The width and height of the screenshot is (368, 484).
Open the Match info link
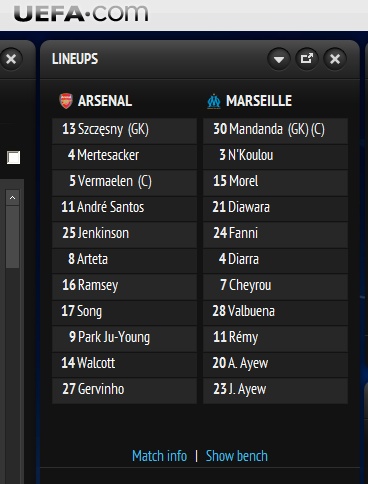[x=159, y=456]
